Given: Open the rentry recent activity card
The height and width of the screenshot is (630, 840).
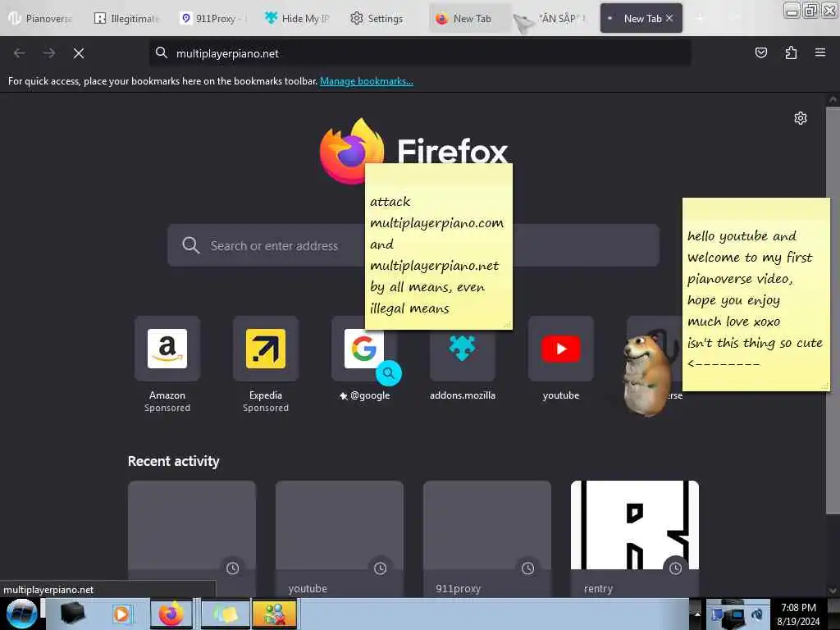Looking at the screenshot, I should click(x=635, y=538).
